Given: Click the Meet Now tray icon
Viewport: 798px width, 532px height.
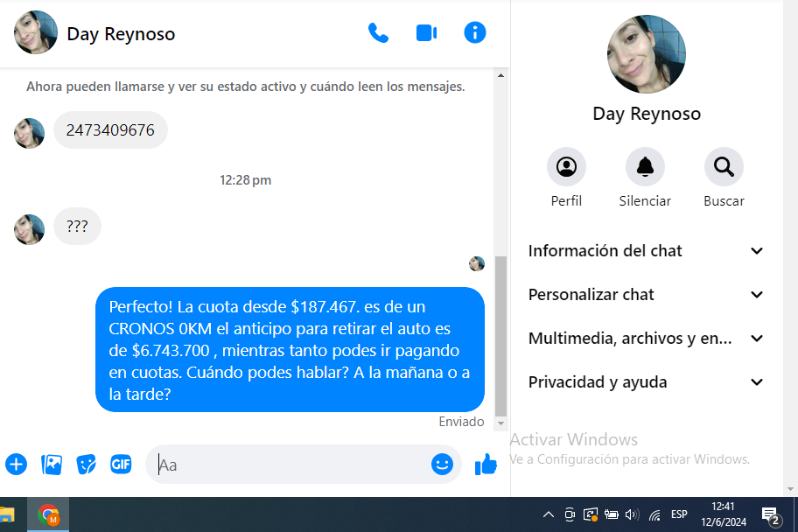Looking at the screenshot, I should pos(570,514).
